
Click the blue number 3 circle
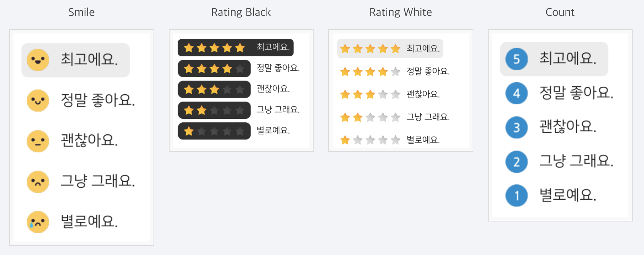[516, 127]
